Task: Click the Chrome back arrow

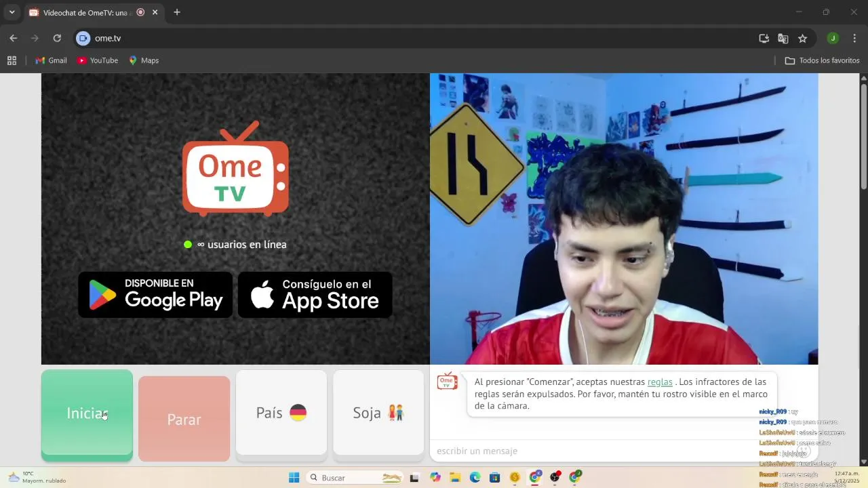Action: click(14, 38)
